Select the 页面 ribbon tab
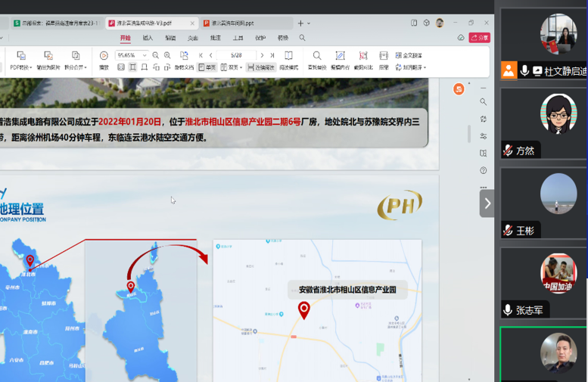Viewport: 588px width, 382px height. (193, 38)
